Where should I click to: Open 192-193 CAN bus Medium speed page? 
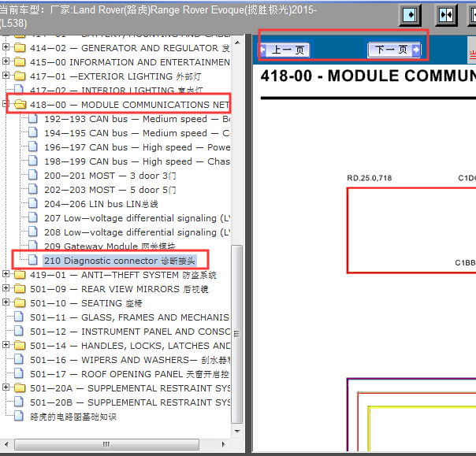tap(137, 119)
